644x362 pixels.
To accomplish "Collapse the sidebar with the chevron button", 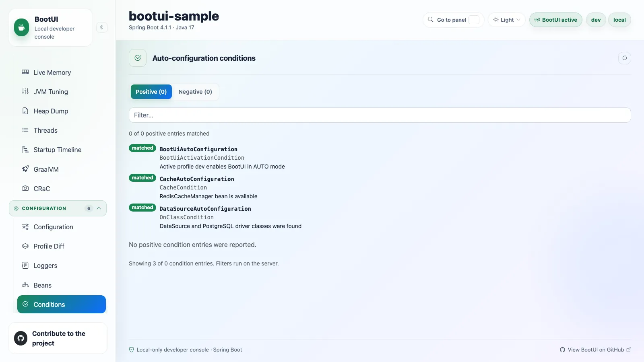I will point(102,27).
